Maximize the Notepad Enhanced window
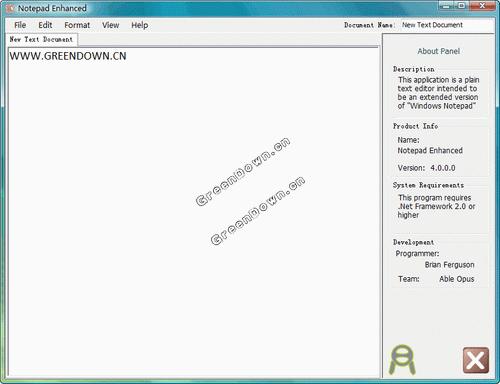The image size is (500, 384). tap(462, 6)
